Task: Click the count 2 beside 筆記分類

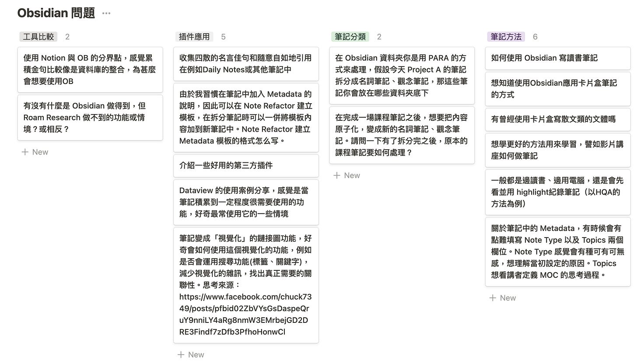Action: click(x=379, y=37)
